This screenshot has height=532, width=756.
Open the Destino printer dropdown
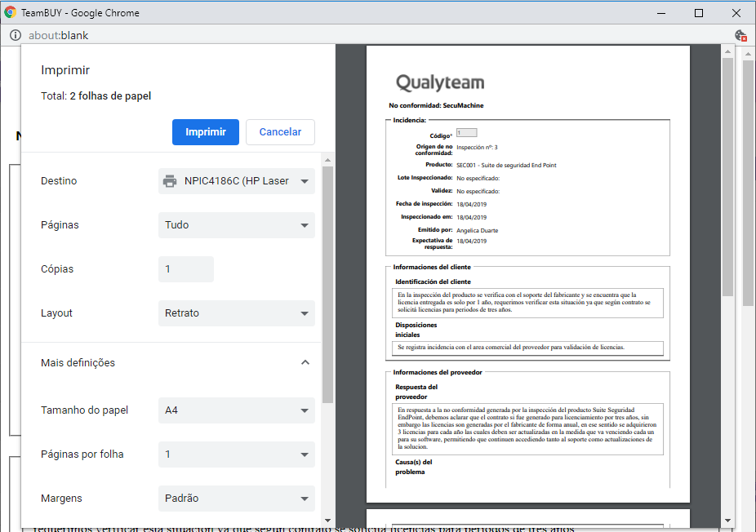[x=236, y=181]
